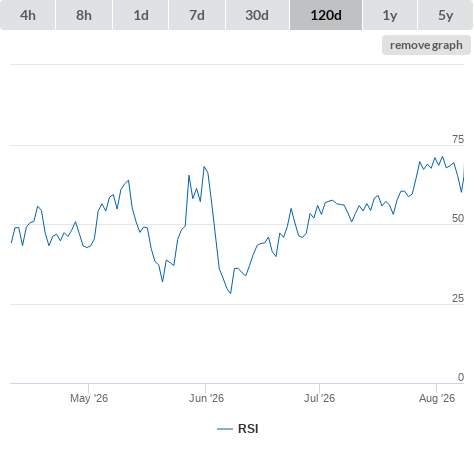This screenshot has width=474, height=455.
Task: Select the 4h time range tab
Action: tap(28, 15)
